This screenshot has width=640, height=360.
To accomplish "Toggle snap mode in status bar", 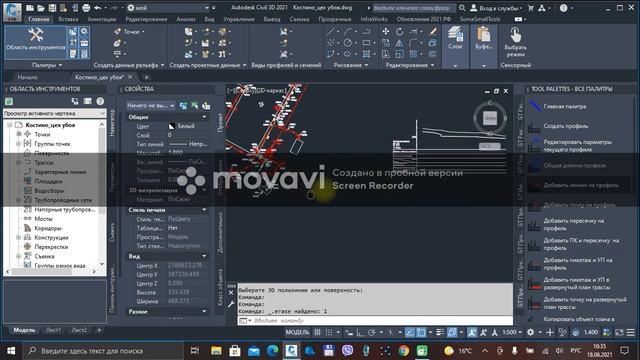I will tap(329, 332).
